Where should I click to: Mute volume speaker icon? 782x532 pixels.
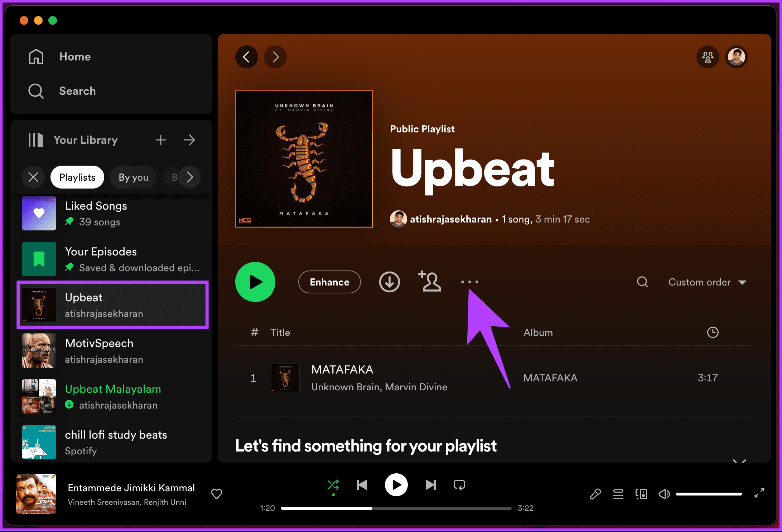tap(664, 494)
